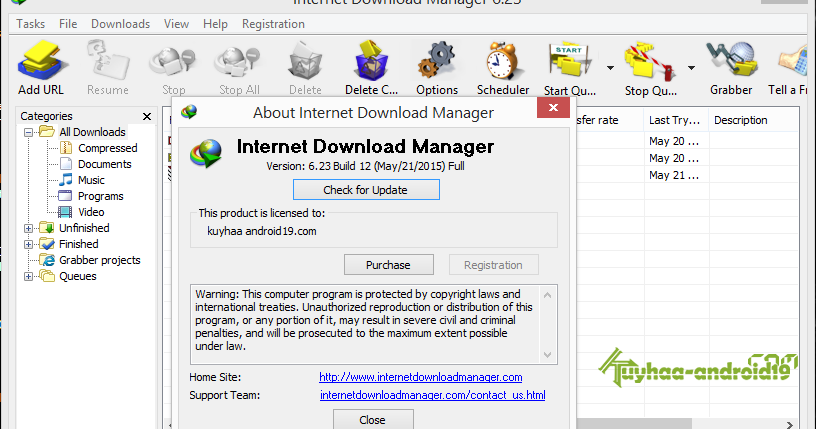Screen dimensions: 816x429
Task: Expand the Queues tree node
Action: pos(29,276)
